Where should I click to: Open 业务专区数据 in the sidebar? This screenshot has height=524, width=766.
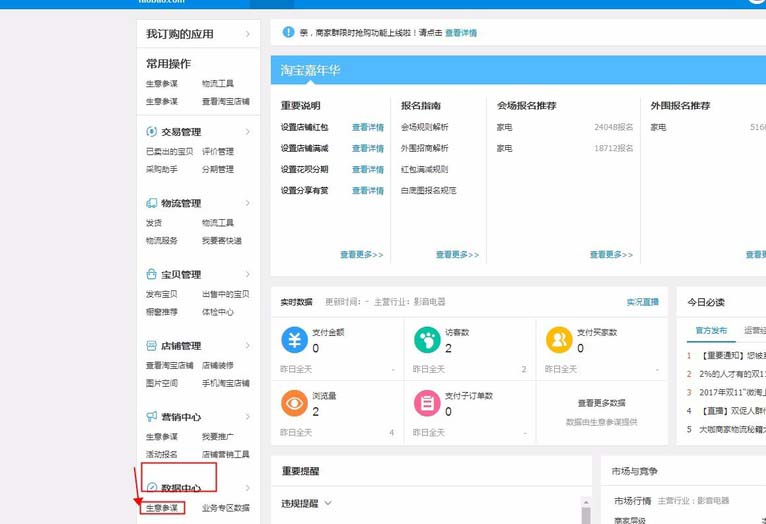(x=226, y=508)
